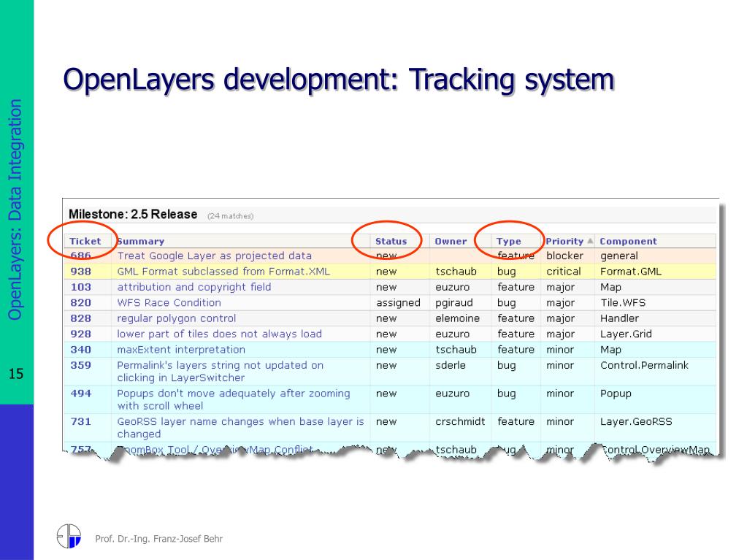Open 'GeoRSS layer name changes' summary

pyautogui.click(x=240, y=428)
